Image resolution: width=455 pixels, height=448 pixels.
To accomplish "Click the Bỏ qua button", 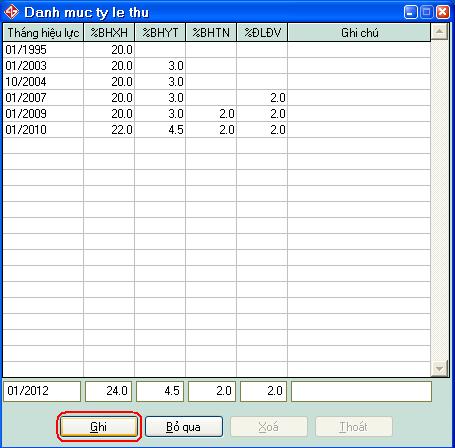I will pyautogui.click(x=184, y=427).
